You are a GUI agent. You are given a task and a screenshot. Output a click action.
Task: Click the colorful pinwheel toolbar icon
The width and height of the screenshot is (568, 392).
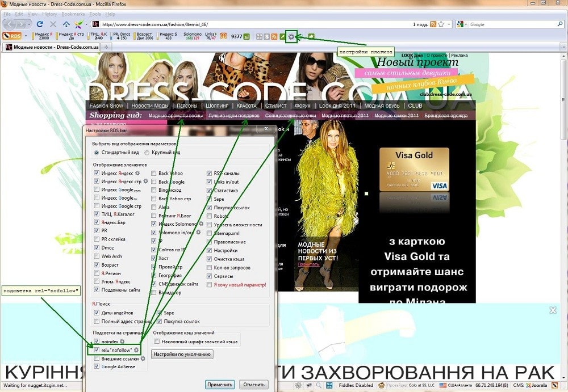[78, 24]
